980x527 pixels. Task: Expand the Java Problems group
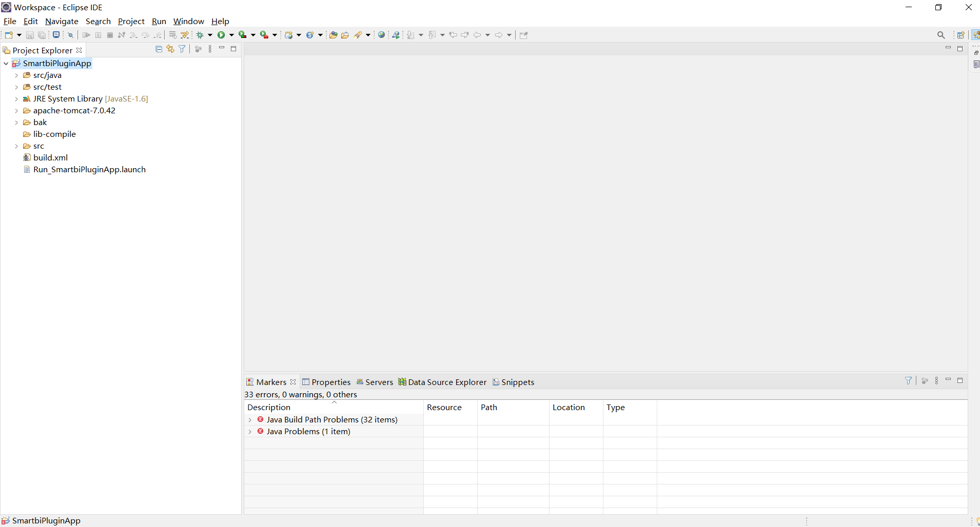[x=250, y=432]
